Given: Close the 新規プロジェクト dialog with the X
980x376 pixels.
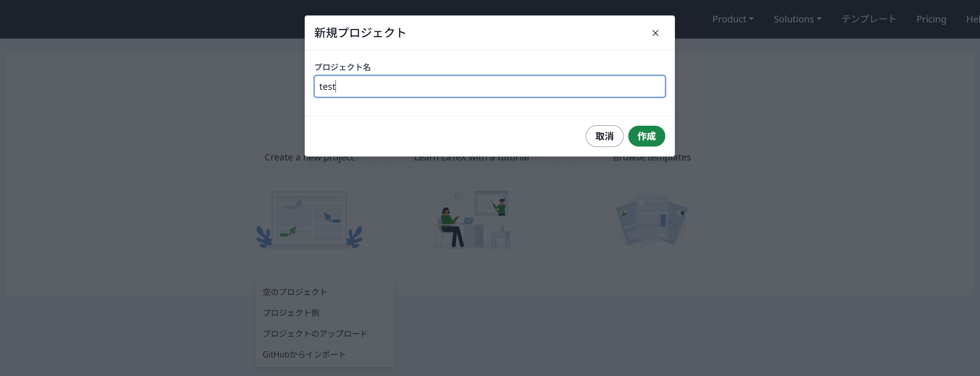Looking at the screenshot, I should click(655, 33).
